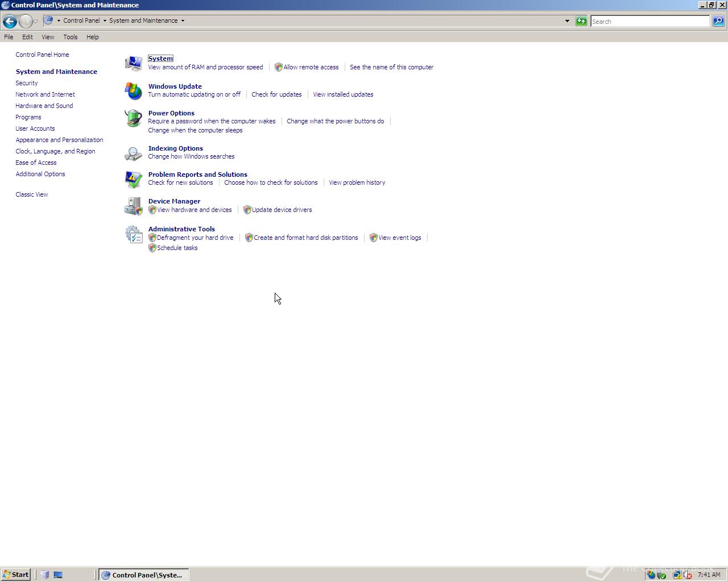Click the Administrative Tools gear icon
Viewport: 728px width, 582px height.
(133, 234)
